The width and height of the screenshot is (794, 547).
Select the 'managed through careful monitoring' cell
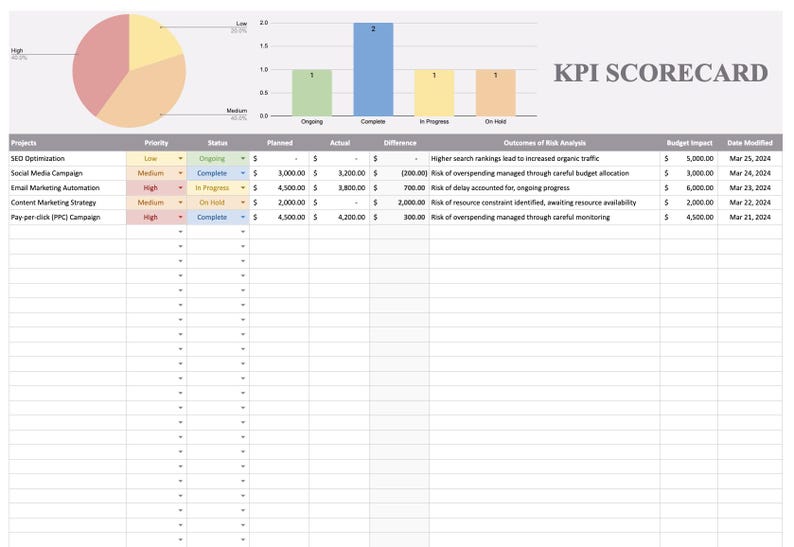coord(544,217)
